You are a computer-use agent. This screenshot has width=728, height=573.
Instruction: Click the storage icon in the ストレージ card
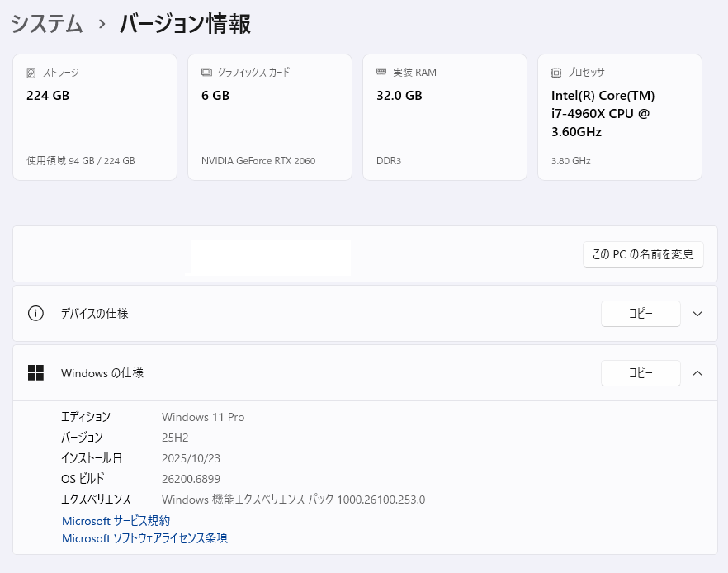click(x=31, y=73)
